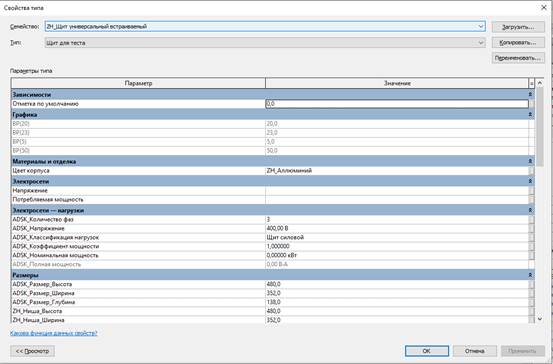This screenshot has height=364, width=553.
Task: Click the associate button for ADSK_Коэффициент мощности
Action: click(x=531, y=246)
